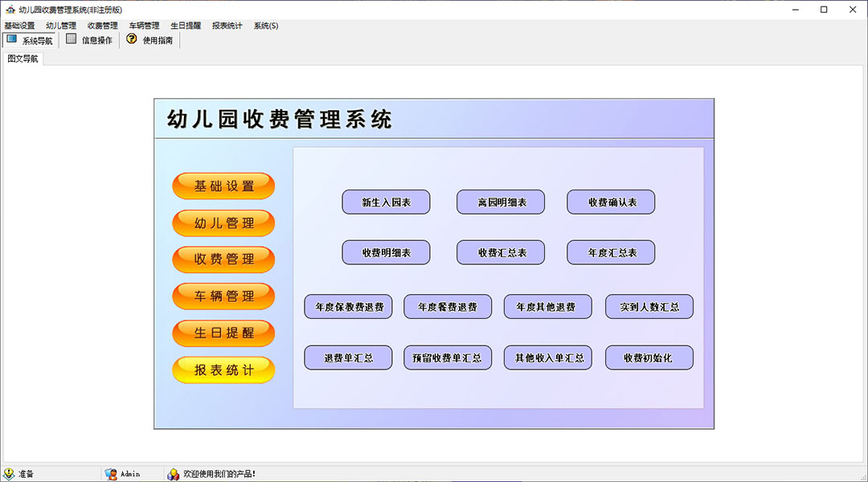Click the 使用指南 question mark icon
This screenshot has height=482, width=868.
(x=131, y=39)
